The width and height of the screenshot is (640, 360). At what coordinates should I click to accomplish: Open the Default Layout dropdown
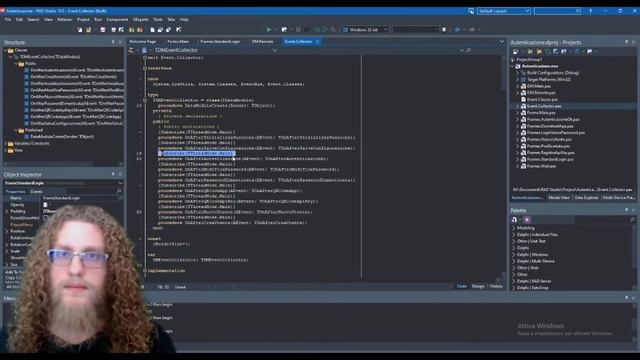tap(504, 11)
